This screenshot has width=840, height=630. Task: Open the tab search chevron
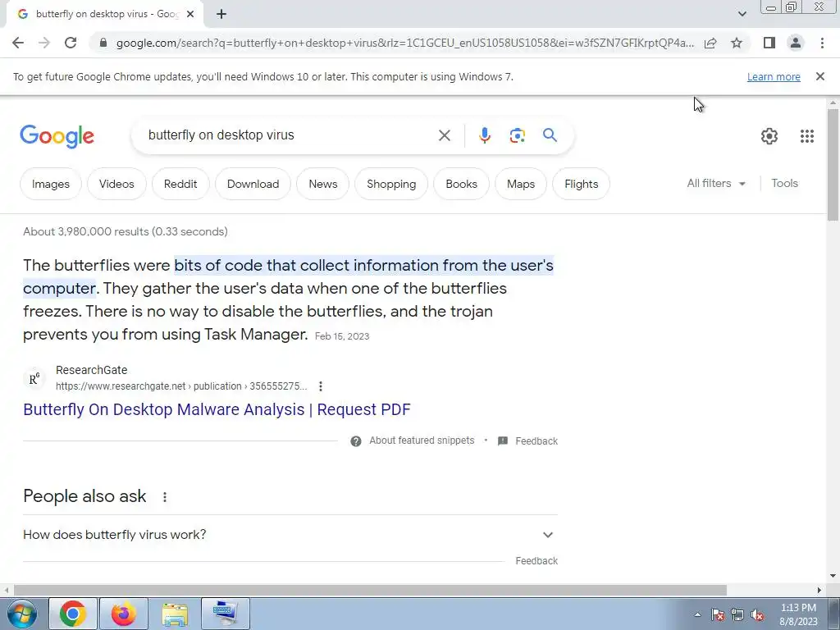pos(742,14)
